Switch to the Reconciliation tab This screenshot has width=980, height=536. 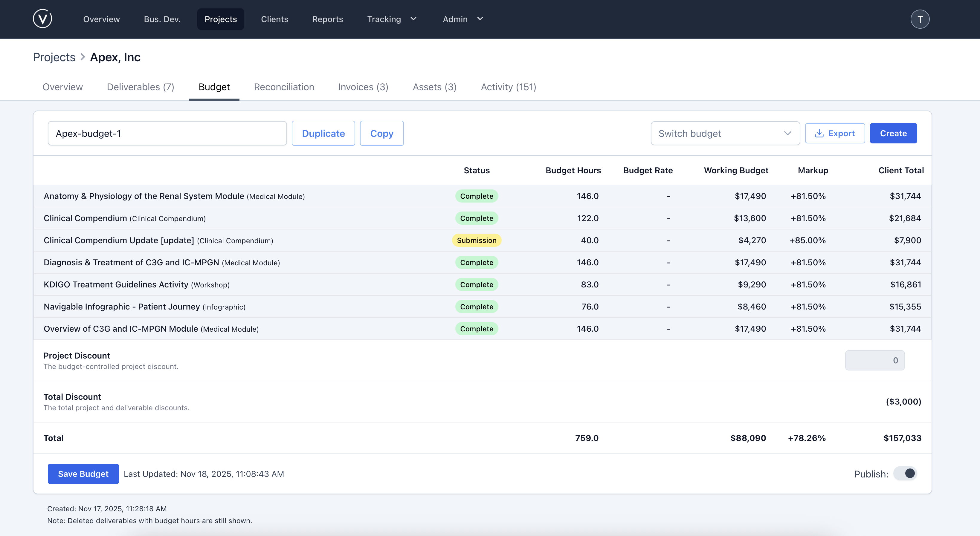tap(284, 87)
